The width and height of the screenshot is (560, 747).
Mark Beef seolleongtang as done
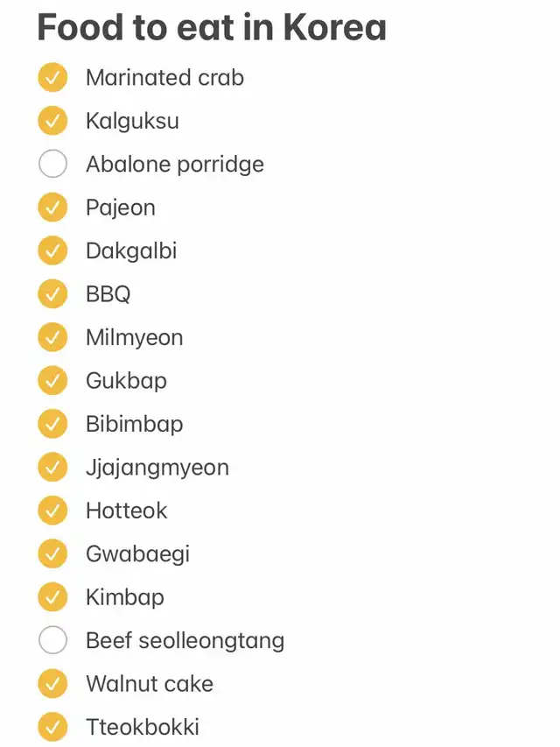coord(52,640)
